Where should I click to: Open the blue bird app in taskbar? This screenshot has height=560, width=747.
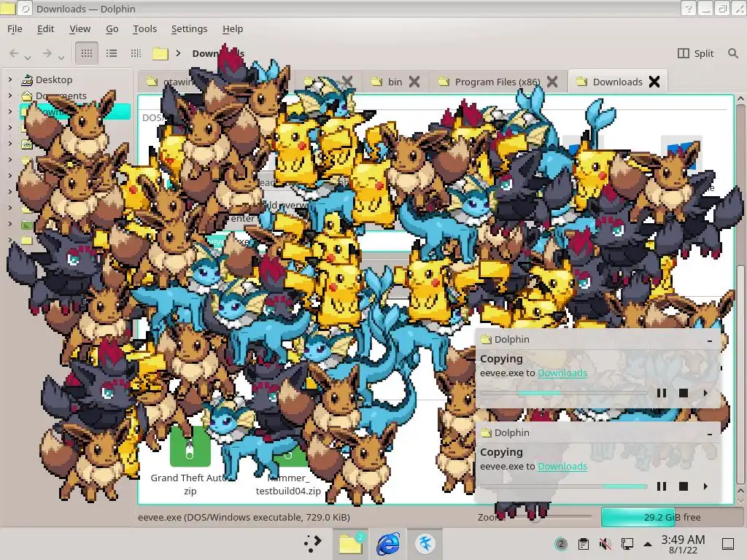[425, 544]
